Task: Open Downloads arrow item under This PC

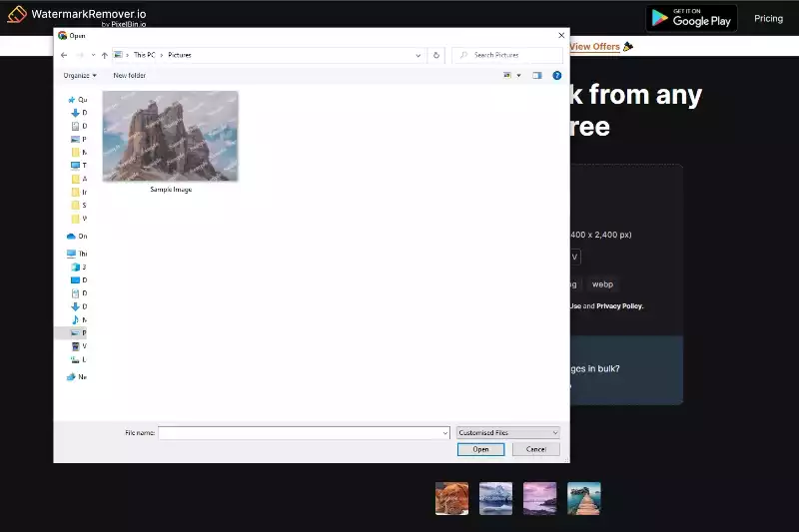Action: [79, 306]
